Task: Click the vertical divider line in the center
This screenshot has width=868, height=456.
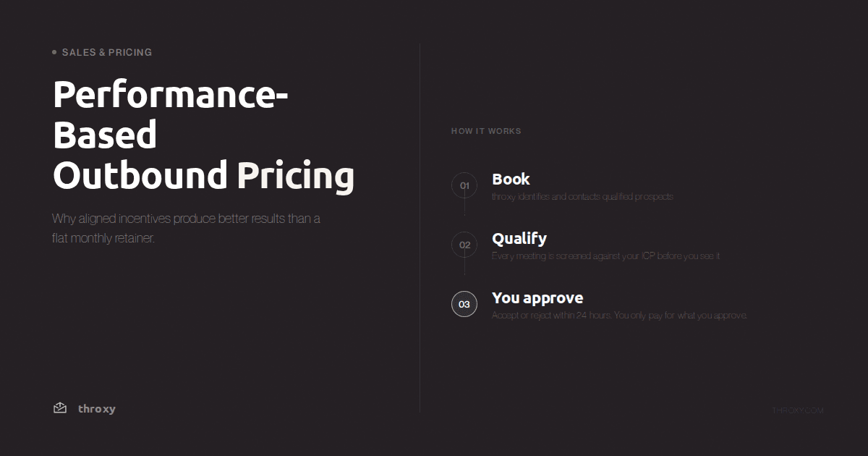Action: 420,228
